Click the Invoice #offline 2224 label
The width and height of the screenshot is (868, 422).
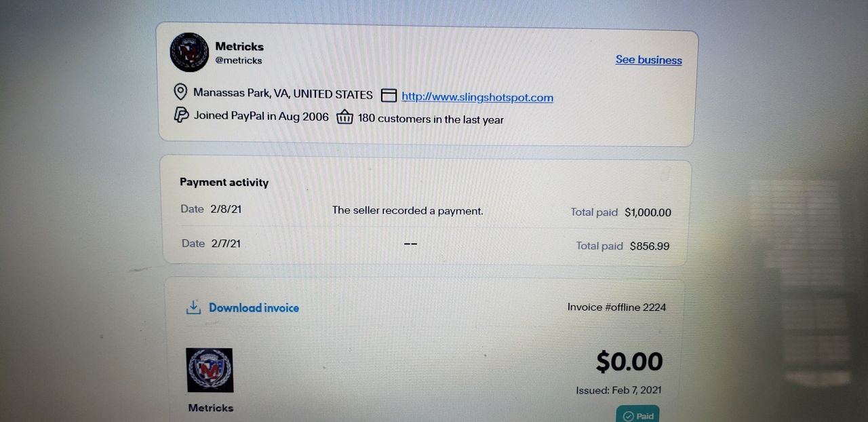pos(617,307)
